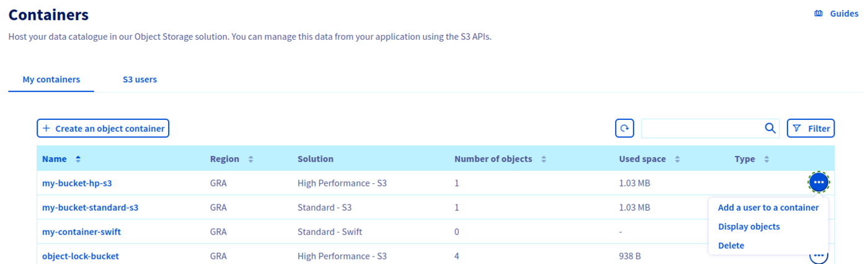
Task: Click Create an object container button
Action: tap(103, 129)
